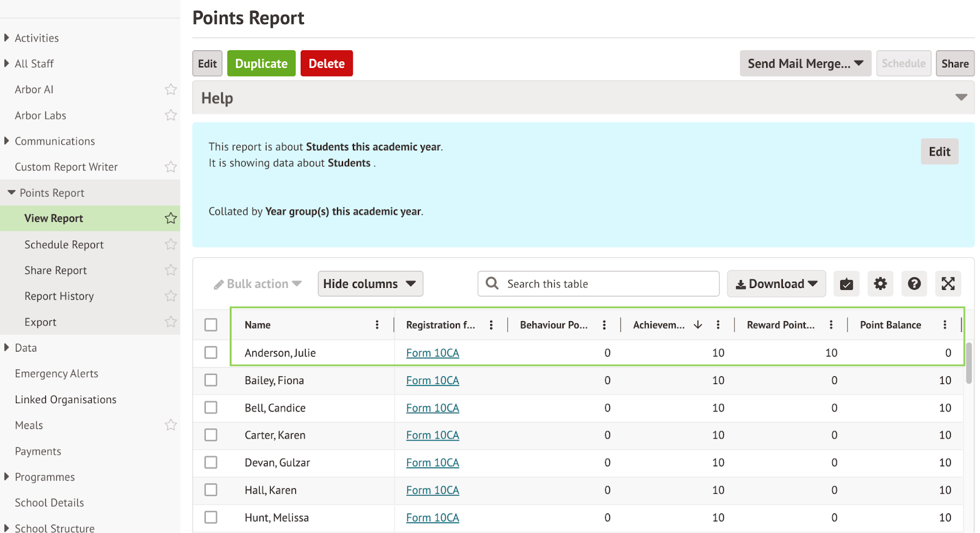Open the table help question mark icon
Screen dimensions: 980x533
[914, 284]
